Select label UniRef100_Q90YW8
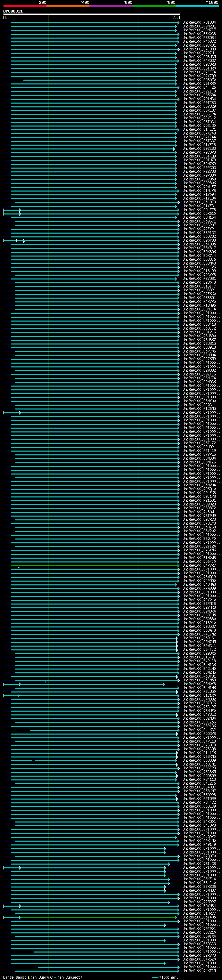This screenshot has width=222, height=980. [x=199, y=241]
